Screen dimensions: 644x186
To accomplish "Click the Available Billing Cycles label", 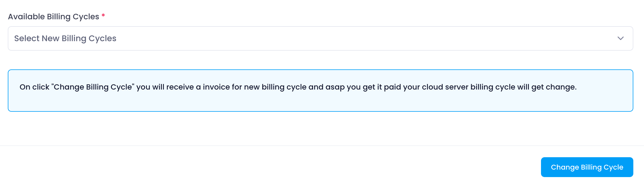I will click(54, 17).
